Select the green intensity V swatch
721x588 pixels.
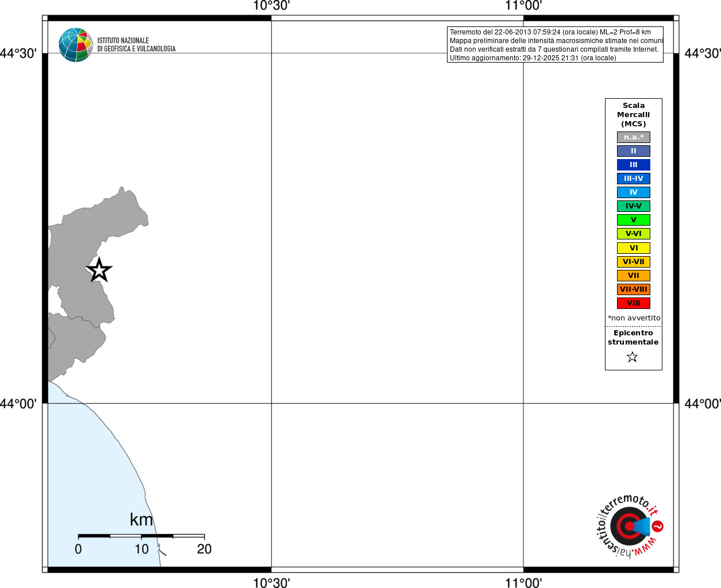click(634, 220)
